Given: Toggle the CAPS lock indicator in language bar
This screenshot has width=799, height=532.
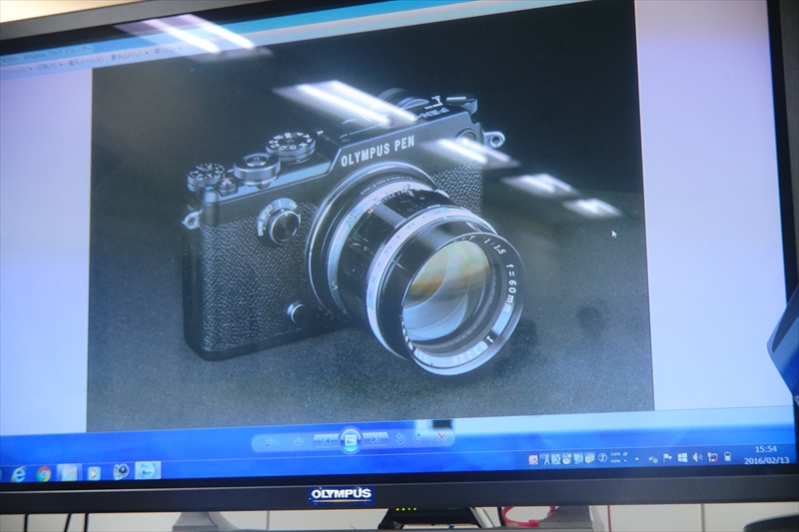Looking at the screenshot, I should pyautogui.click(x=615, y=454).
